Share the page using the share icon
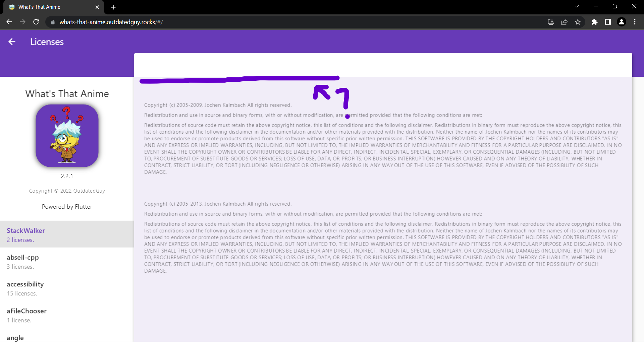Image resolution: width=644 pixels, height=342 pixels. pyautogui.click(x=565, y=22)
